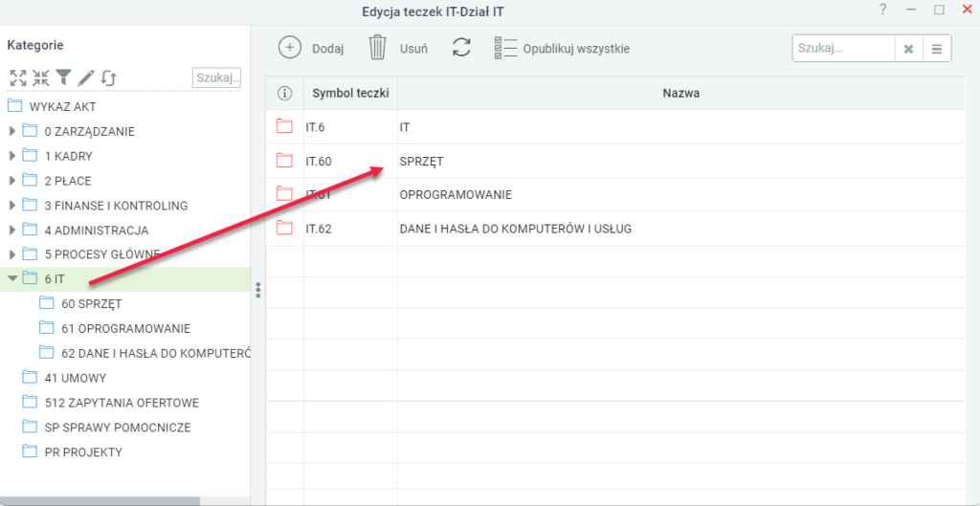Image resolution: width=980 pixels, height=506 pixels.
Task: Sort by Symbol teczki column header
Action: pos(350,94)
